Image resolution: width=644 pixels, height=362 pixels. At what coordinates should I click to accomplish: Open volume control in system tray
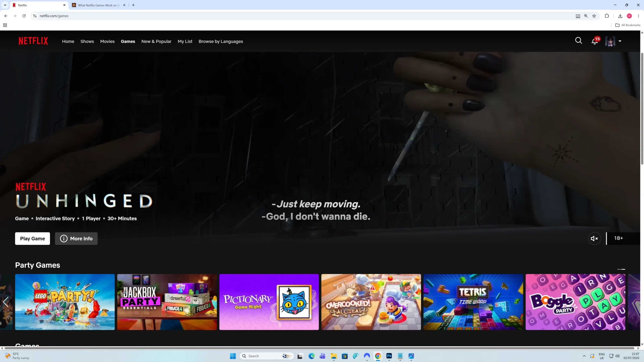point(617,356)
